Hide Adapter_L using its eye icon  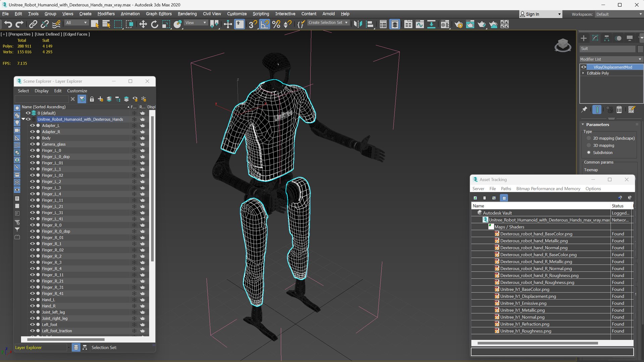coord(33,125)
